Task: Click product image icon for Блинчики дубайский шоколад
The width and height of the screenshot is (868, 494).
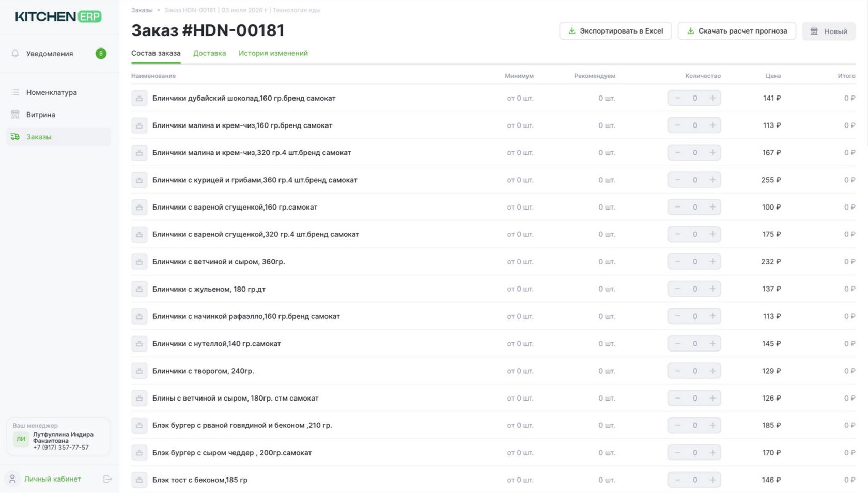Action: pos(139,98)
